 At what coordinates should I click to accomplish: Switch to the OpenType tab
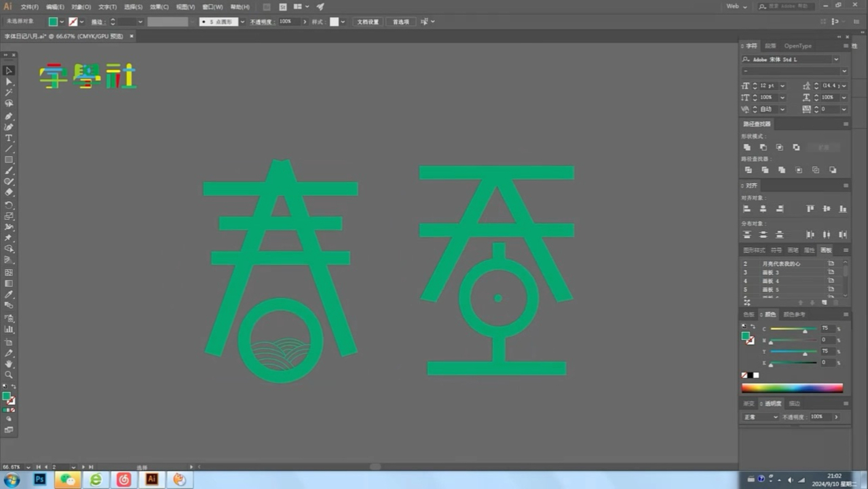[x=797, y=46]
